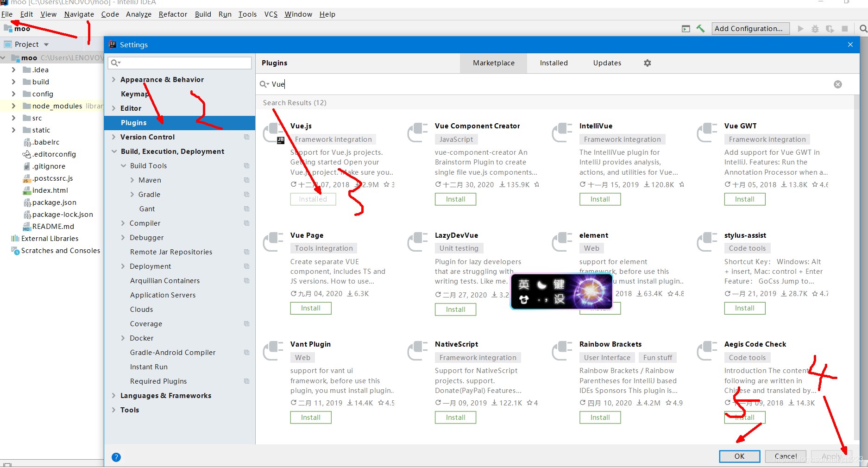
Task: Select Keymap in settings tree
Action: 134,94
